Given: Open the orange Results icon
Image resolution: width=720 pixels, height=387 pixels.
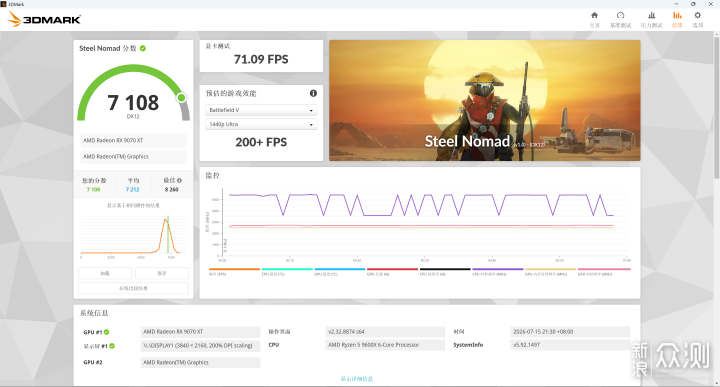Looking at the screenshot, I should [677, 16].
